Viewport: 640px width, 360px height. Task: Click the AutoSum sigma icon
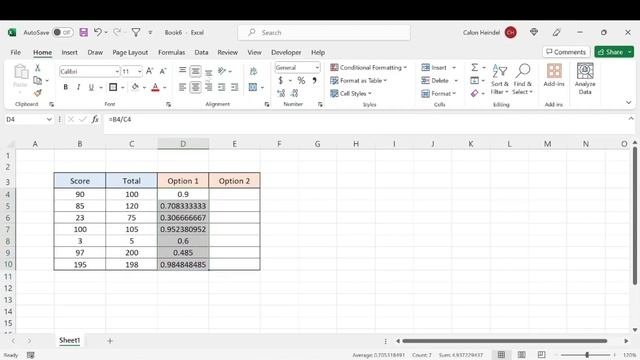click(474, 67)
